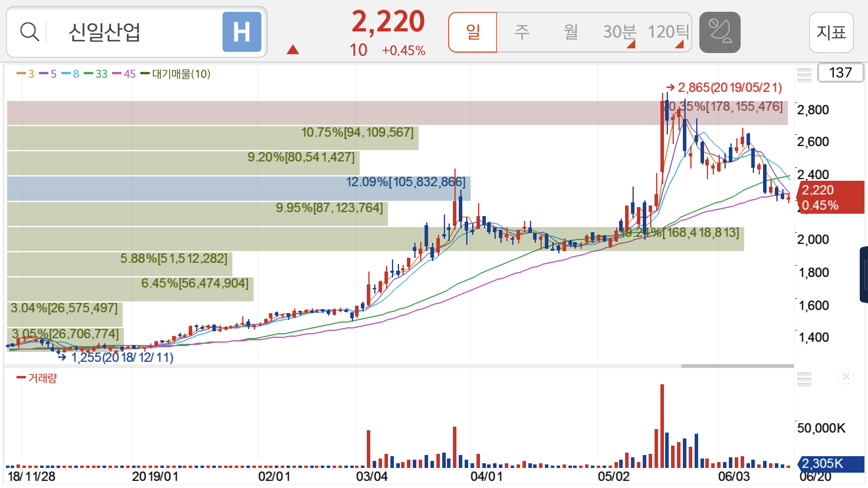The width and height of the screenshot is (868, 488).
Task: Pull the dark side handle on right edge
Action: [x=864, y=274]
